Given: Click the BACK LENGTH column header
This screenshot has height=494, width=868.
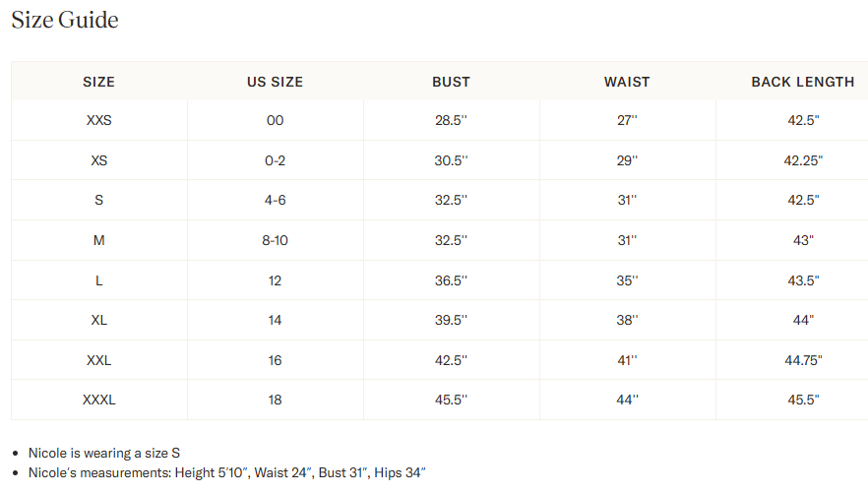Looking at the screenshot, I should point(802,82).
